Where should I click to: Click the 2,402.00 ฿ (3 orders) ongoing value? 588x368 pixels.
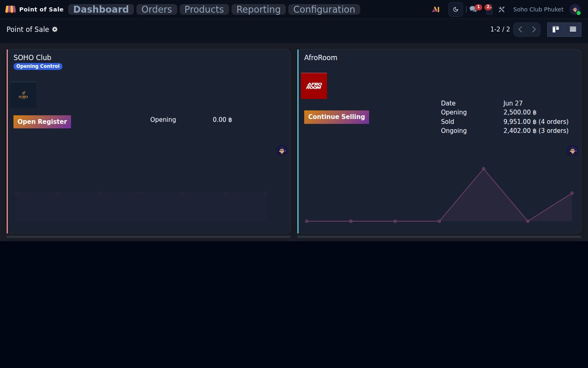[x=536, y=131]
